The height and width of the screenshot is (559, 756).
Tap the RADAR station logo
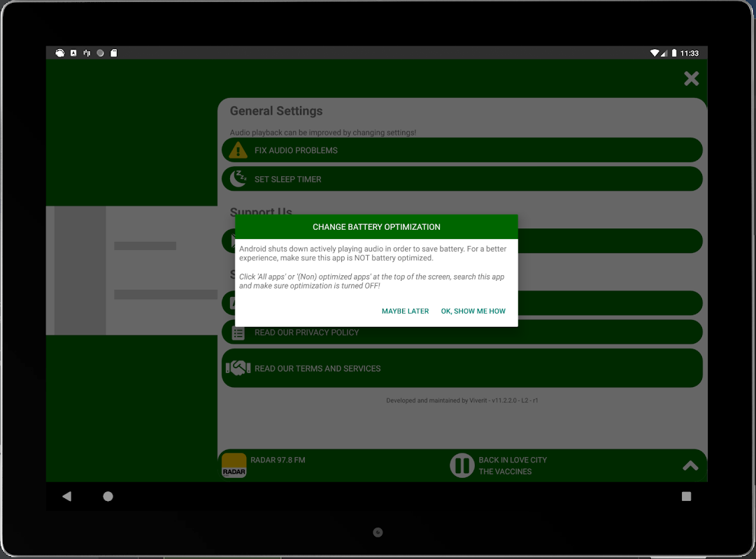[x=234, y=465]
